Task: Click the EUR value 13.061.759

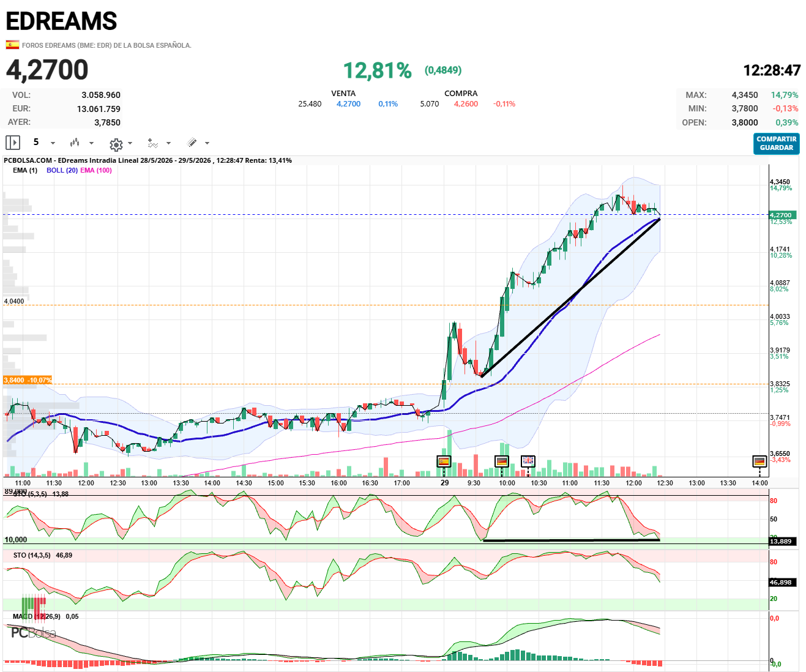Action: (99, 109)
